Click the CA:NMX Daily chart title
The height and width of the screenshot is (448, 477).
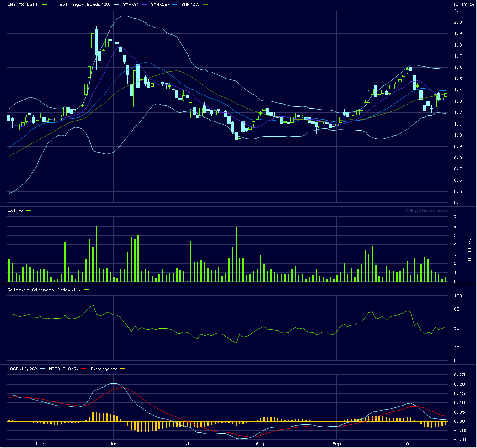point(24,5)
